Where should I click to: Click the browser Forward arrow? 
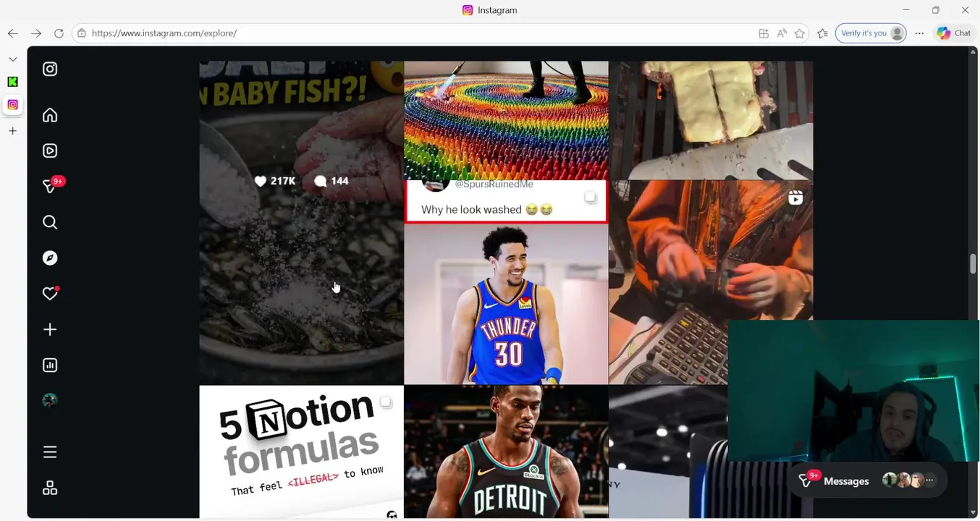(x=36, y=33)
